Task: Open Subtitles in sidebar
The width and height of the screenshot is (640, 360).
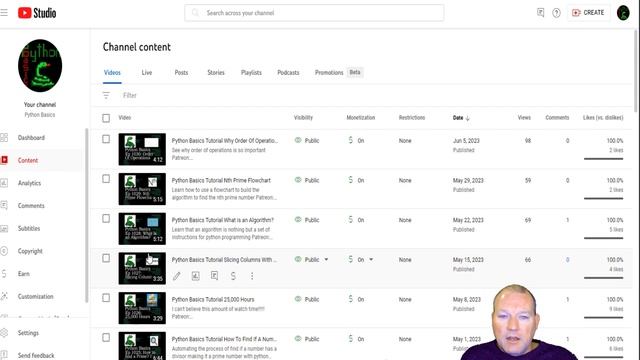Action: tap(29, 228)
